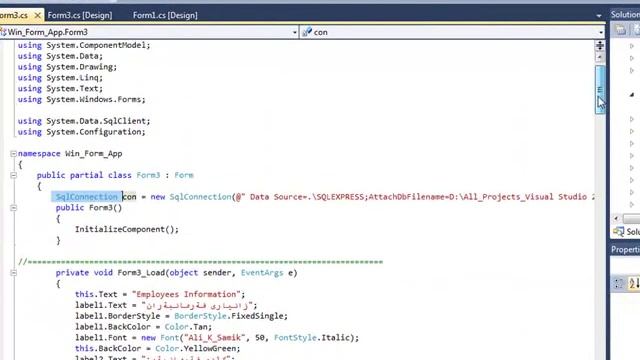Click the InitializeComponent(); line
The width and height of the screenshot is (640, 360).
click(127, 229)
